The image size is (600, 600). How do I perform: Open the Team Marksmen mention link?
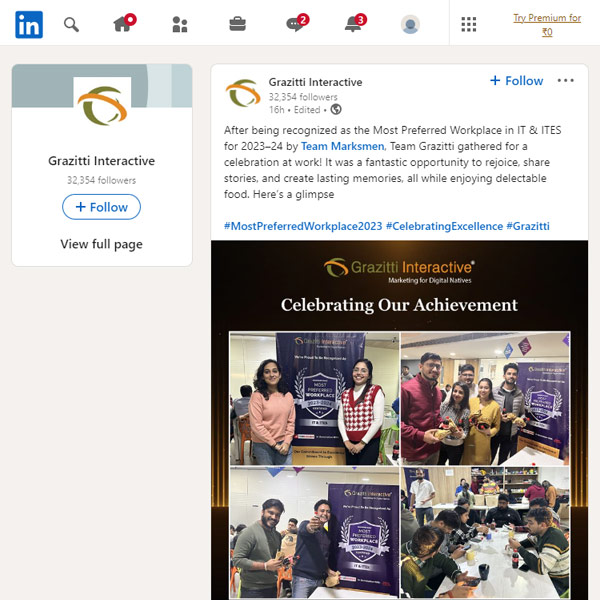[342, 146]
